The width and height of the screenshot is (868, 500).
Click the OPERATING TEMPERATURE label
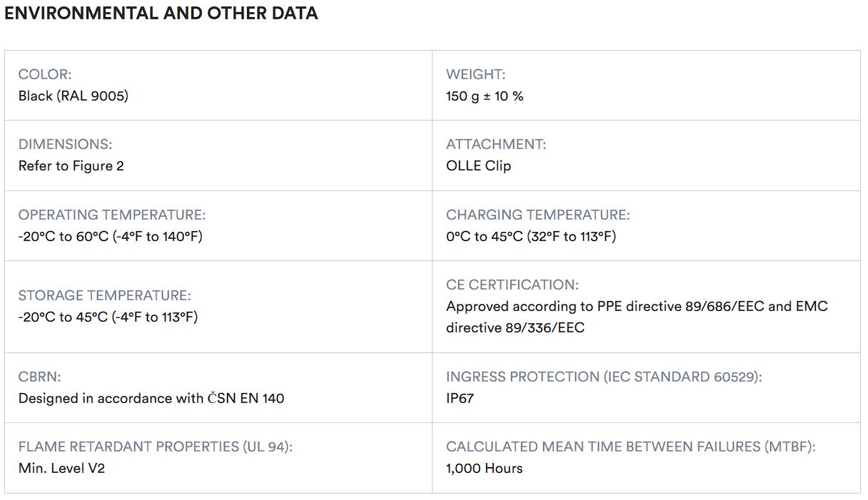pyautogui.click(x=112, y=215)
